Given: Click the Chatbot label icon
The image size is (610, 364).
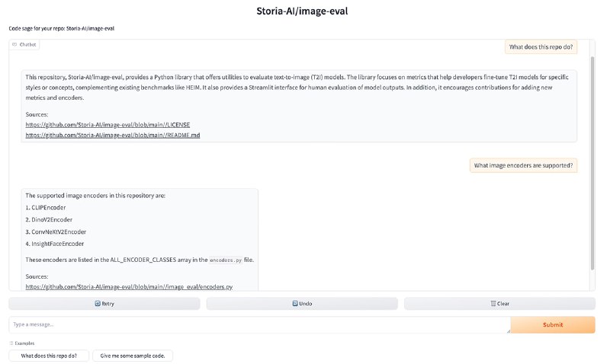Looking at the screenshot, I should [14, 45].
